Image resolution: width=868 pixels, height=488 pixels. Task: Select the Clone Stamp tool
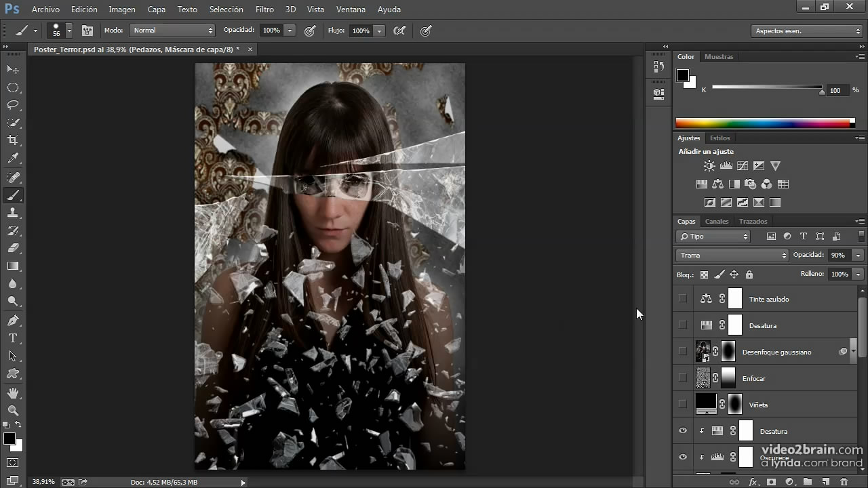click(13, 213)
